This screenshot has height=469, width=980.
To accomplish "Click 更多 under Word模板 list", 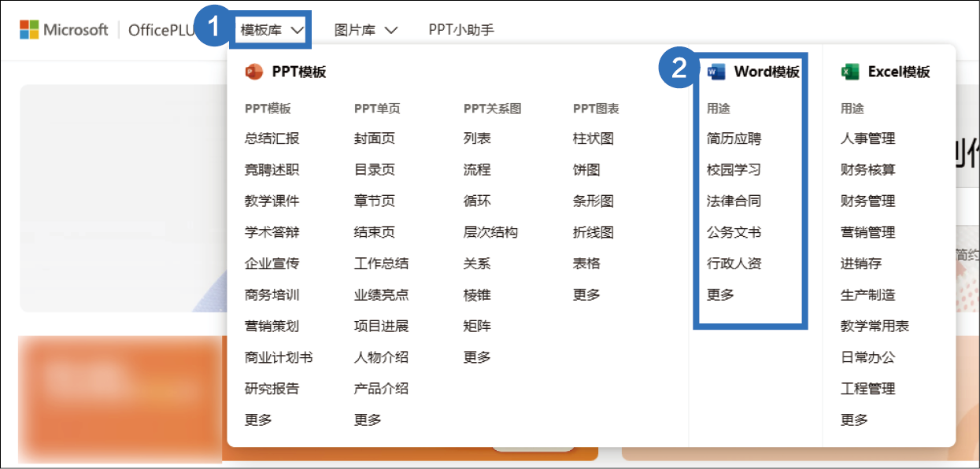I will click(x=720, y=294).
